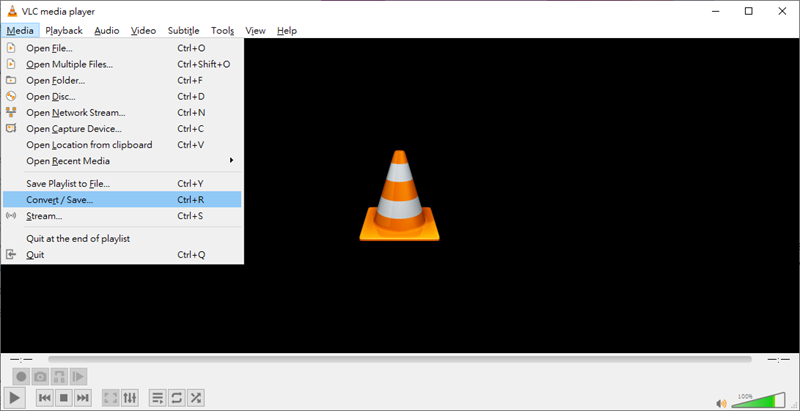Minimize the VLC window

click(x=715, y=11)
